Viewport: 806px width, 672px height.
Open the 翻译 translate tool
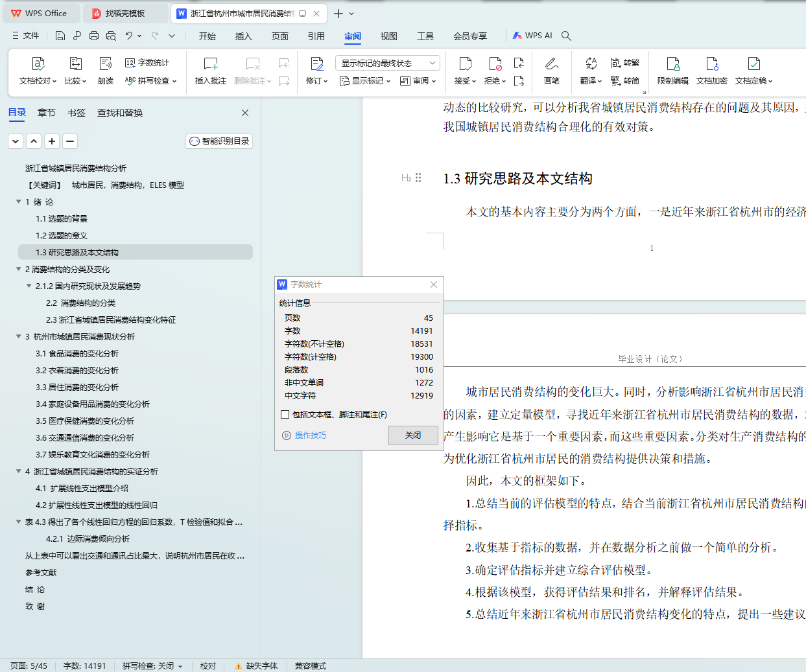click(x=591, y=71)
